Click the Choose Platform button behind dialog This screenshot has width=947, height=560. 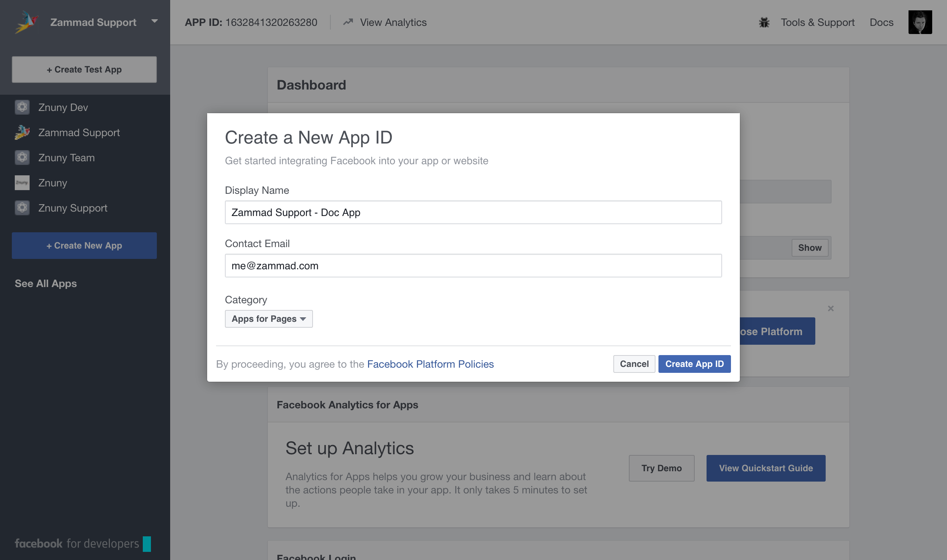coord(777,331)
